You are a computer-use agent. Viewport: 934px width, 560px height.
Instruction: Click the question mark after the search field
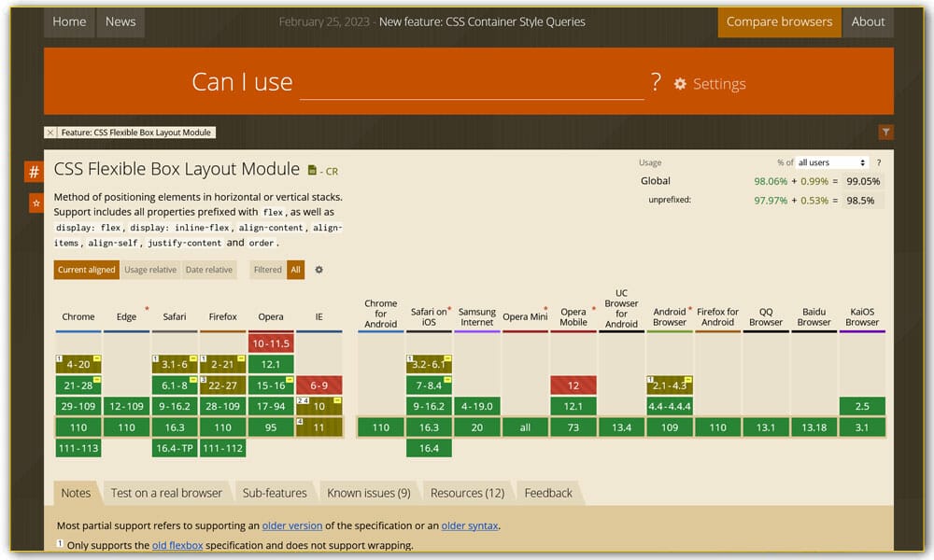tap(657, 82)
